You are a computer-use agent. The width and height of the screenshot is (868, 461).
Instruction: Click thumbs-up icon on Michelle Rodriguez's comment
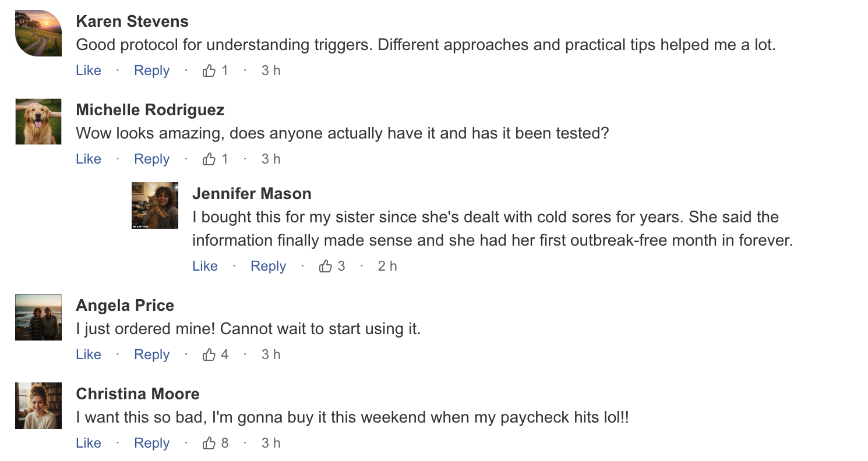click(209, 159)
